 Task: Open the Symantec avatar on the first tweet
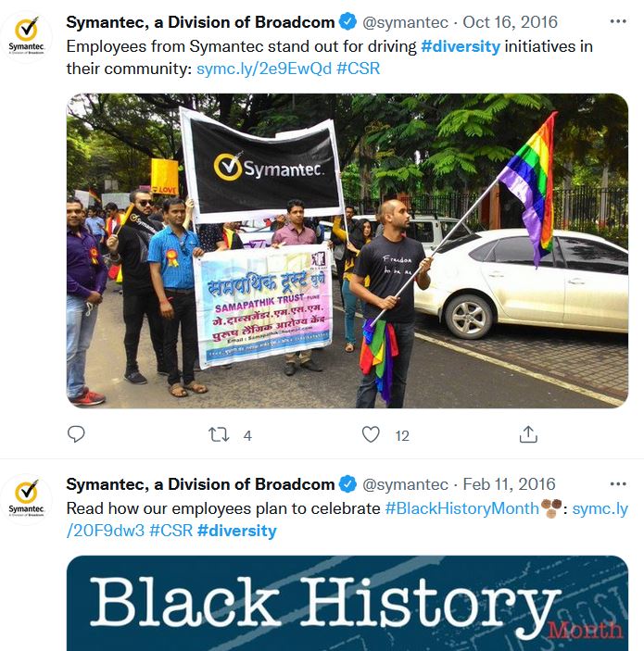pyautogui.click(x=26, y=36)
